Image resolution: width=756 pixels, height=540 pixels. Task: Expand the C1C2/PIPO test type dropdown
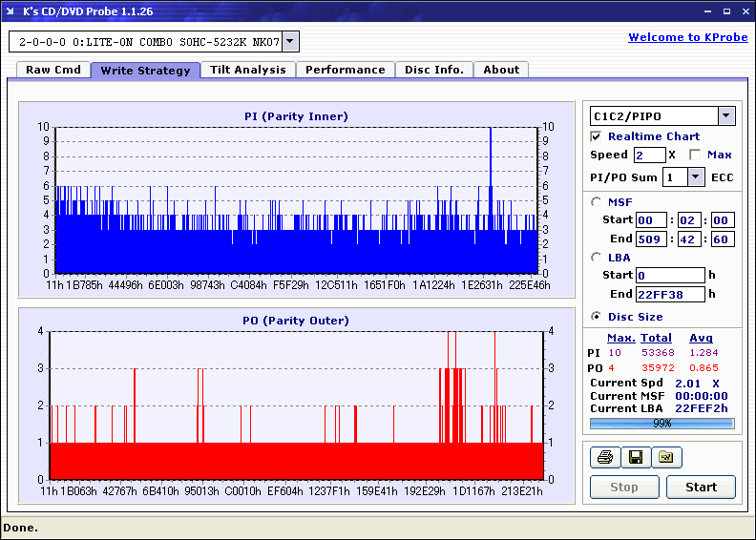click(725, 115)
